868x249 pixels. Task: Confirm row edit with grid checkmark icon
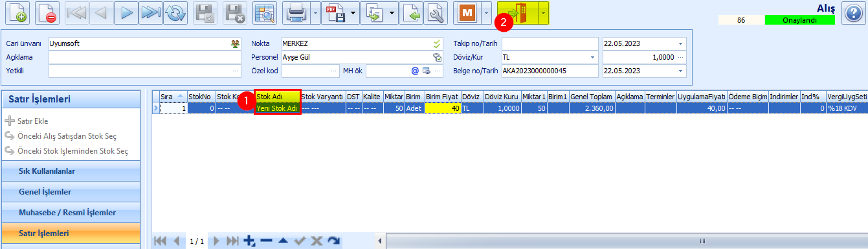tap(300, 241)
